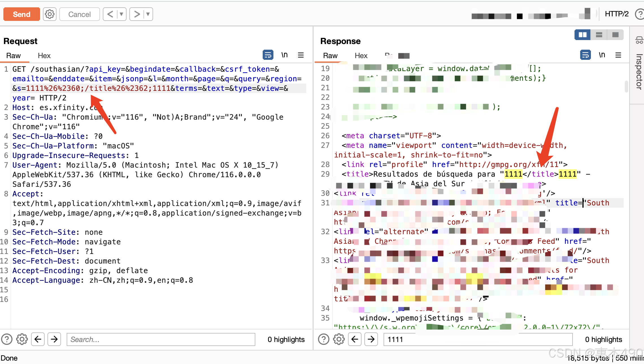Jump to next match in Response search
644x364 pixels.
[x=371, y=339]
